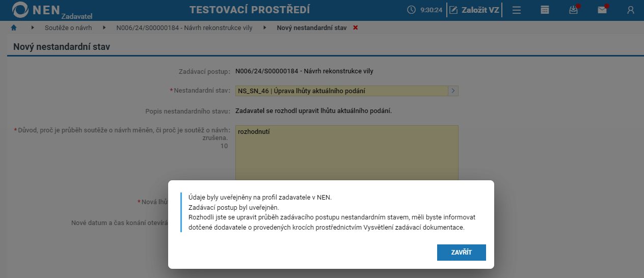
Task: Click the clock icon beside 9:30:24
Action: click(411, 10)
